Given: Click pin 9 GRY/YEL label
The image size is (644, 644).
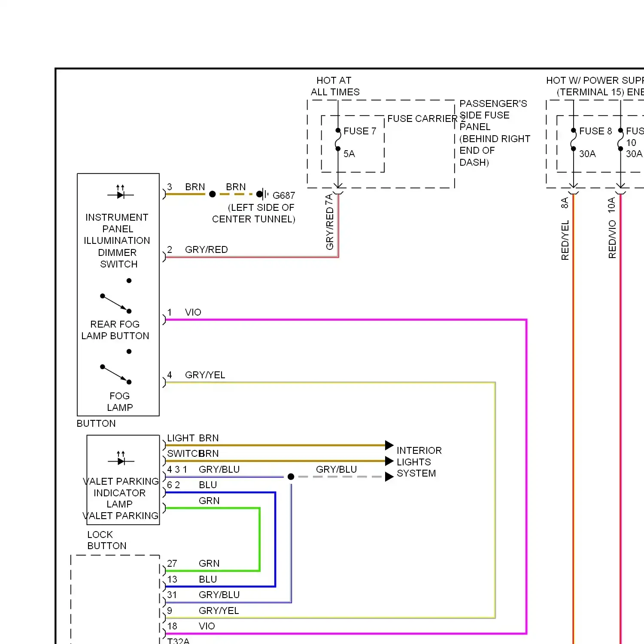Looking at the screenshot, I should 203,611.
